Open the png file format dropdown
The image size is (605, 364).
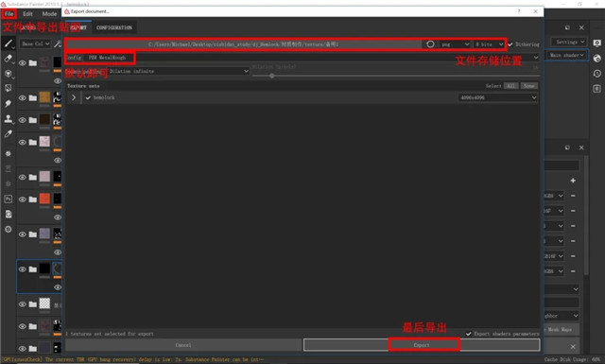455,44
